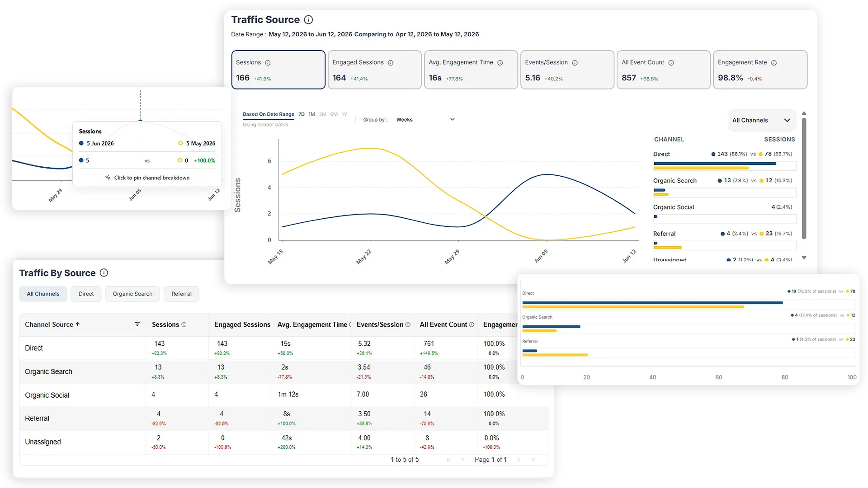This screenshot has width=868, height=488.
Task: Click the Organic Social table row name
Action: pos(47,395)
